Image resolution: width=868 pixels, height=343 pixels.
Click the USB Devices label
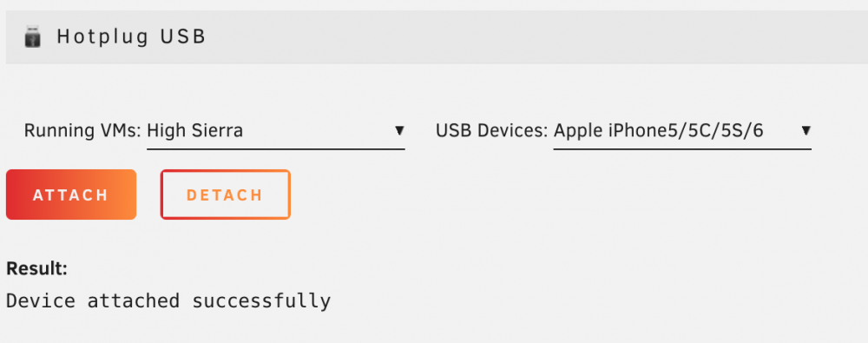pos(491,131)
